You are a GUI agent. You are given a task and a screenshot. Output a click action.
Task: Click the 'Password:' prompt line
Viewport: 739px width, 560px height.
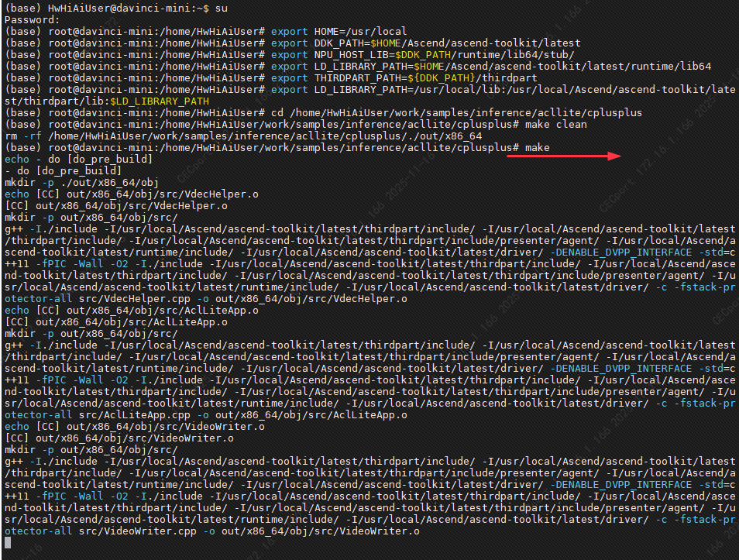(33, 20)
